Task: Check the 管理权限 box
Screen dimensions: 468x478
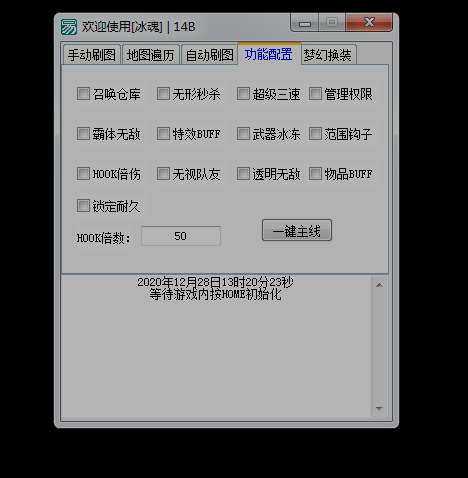Action: (x=315, y=94)
